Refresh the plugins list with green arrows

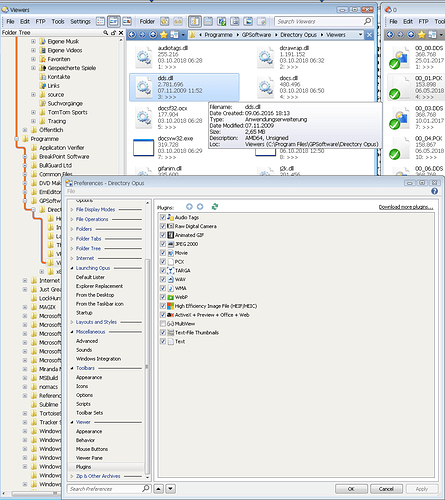215,207
